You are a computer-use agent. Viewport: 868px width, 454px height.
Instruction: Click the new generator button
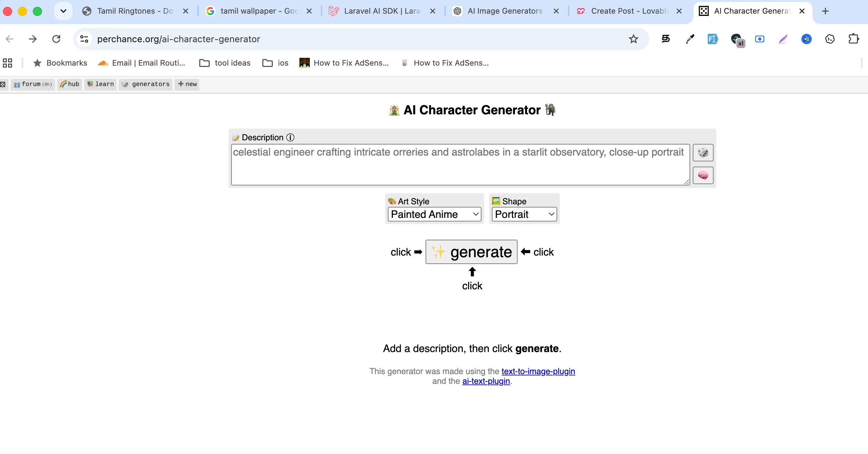[187, 84]
